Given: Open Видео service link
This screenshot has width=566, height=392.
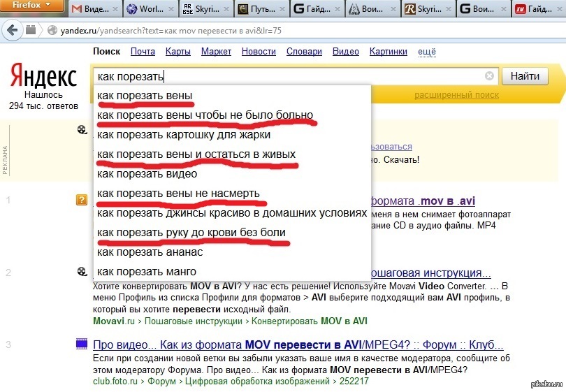Looking at the screenshot, I should [346, 52].
